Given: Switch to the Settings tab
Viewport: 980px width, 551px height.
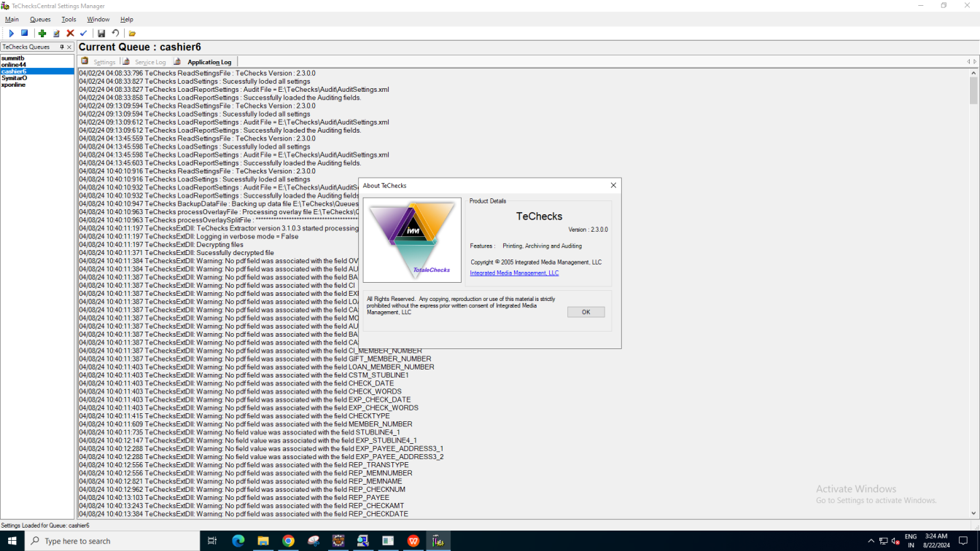Looking at the screenshot, I should coord(104,62).
